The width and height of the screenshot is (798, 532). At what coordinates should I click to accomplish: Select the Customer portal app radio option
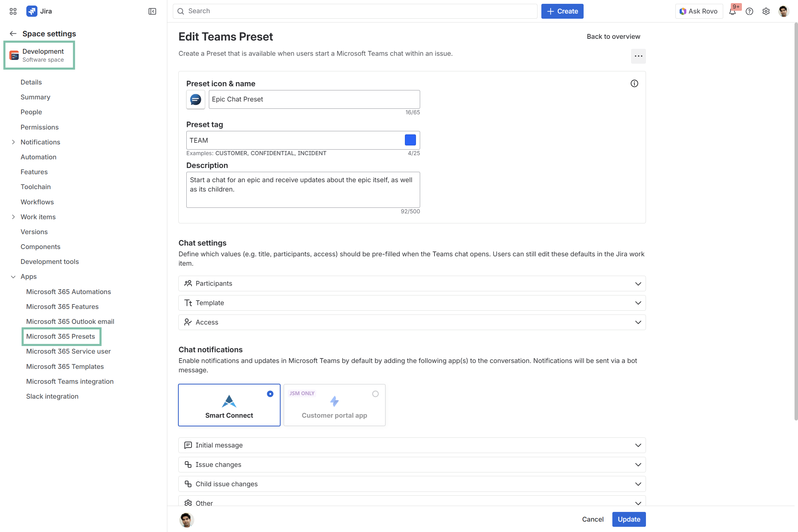[375, 394]
